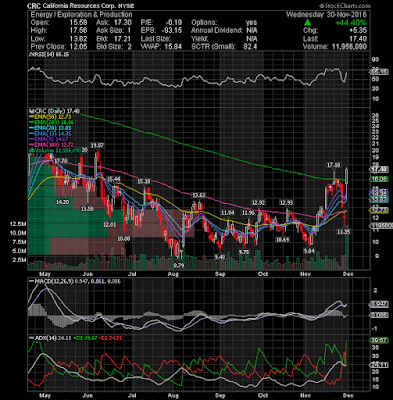Click the 11.35 late-November low label
393x400 pixels.
click(344, 231)
